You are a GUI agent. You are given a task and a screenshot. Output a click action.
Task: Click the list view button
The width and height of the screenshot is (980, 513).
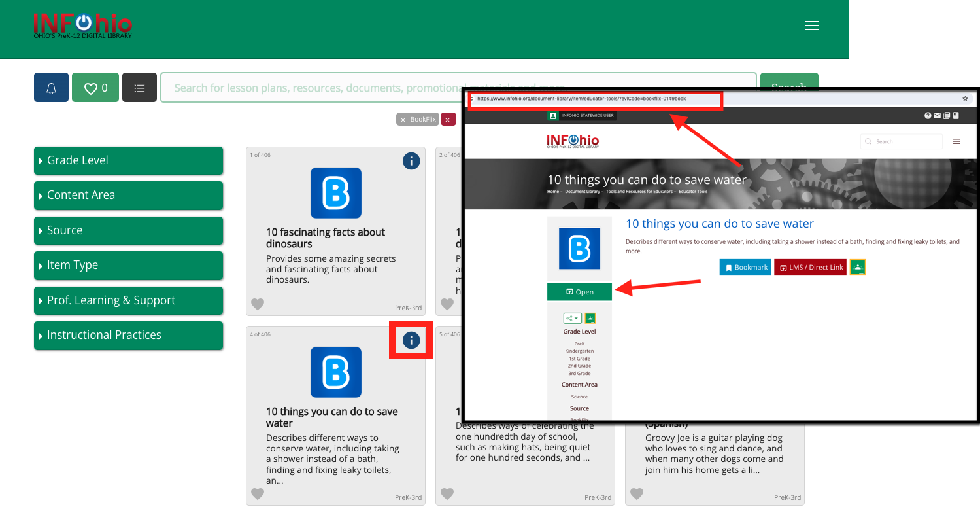(139, 88)
